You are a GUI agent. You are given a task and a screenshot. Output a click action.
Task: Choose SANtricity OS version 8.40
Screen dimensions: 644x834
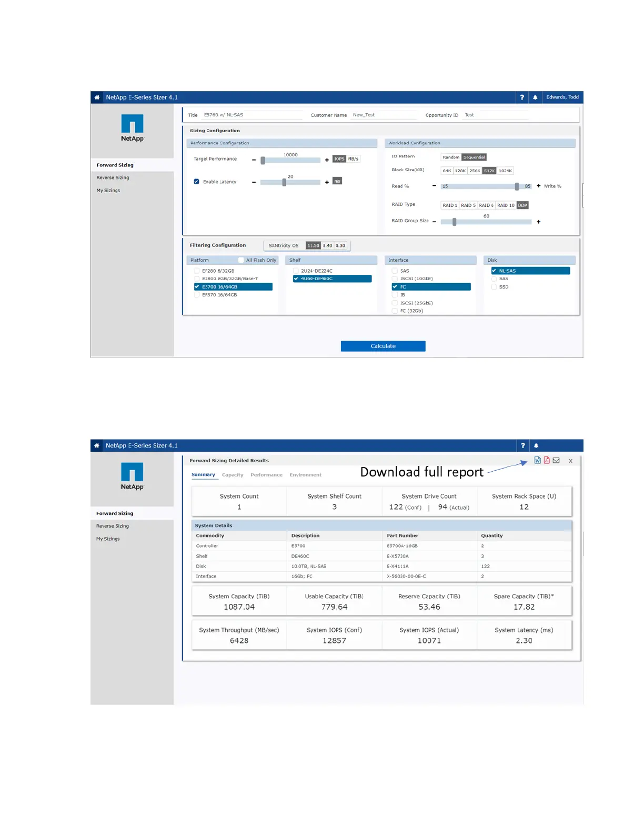(x=327, y=245)
